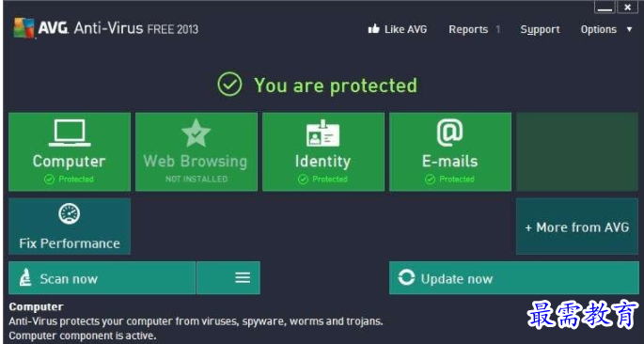The image size is (644, 344).
Task: Open the scan options hamburger menu
Action: 228,278
